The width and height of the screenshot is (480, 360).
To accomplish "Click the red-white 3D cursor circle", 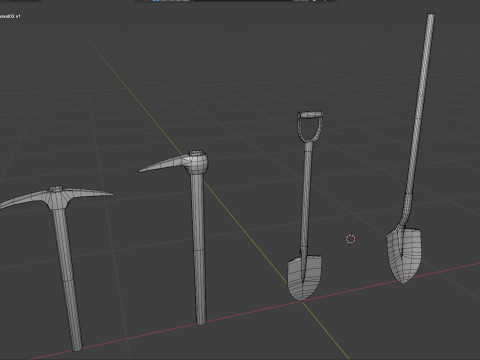I will coord(350,239).
